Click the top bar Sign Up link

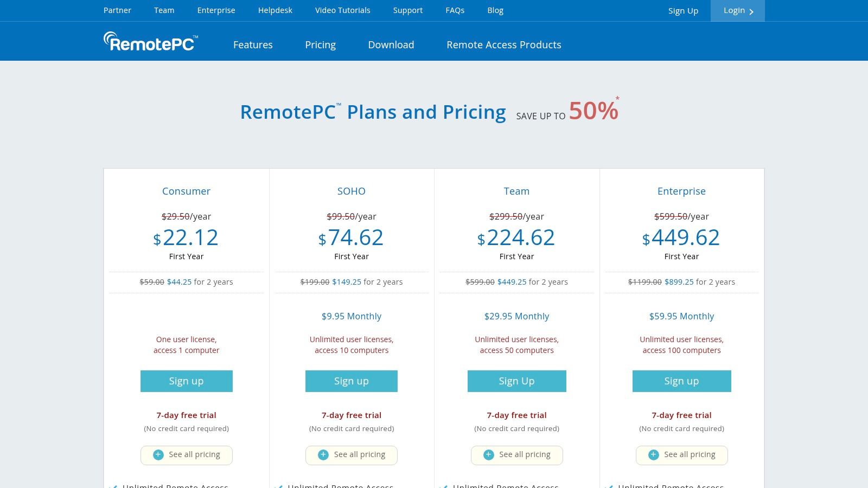click(683, 11)
